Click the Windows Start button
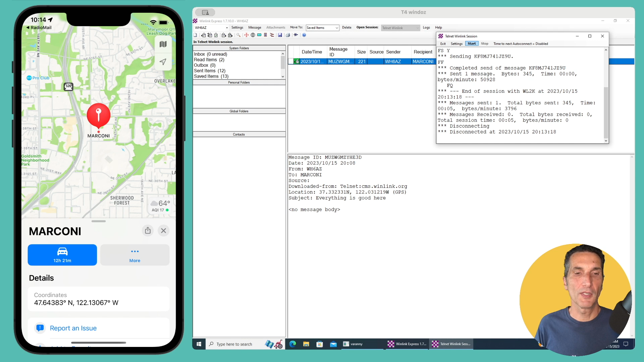The image size is (644, 362). tap(199, 344)
